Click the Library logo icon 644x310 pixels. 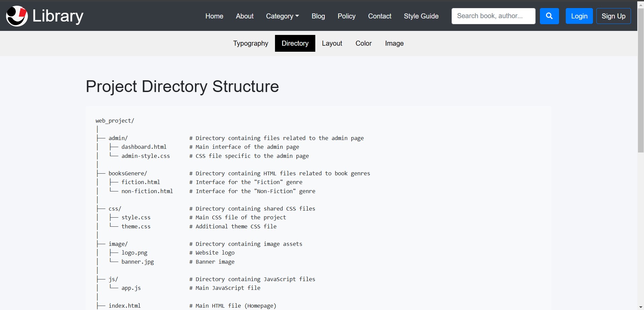tap(17, 16)
